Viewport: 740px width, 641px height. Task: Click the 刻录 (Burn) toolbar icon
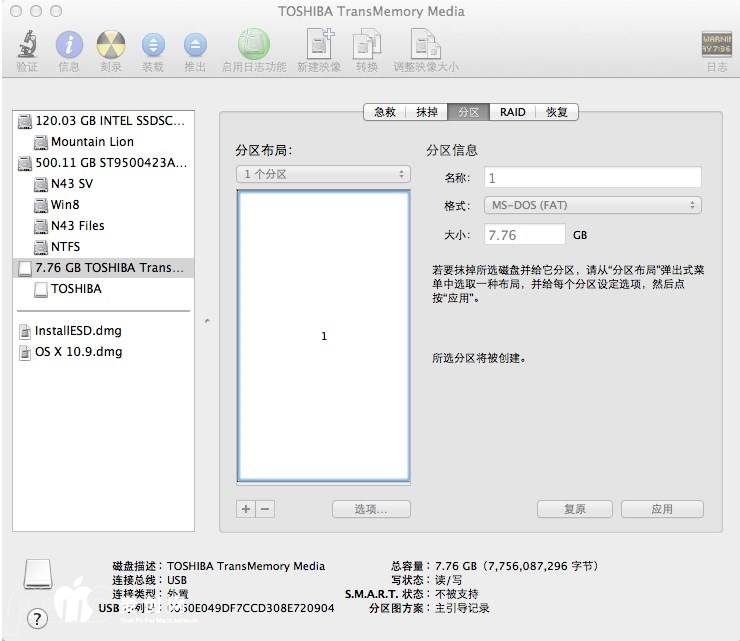point(111,46)
